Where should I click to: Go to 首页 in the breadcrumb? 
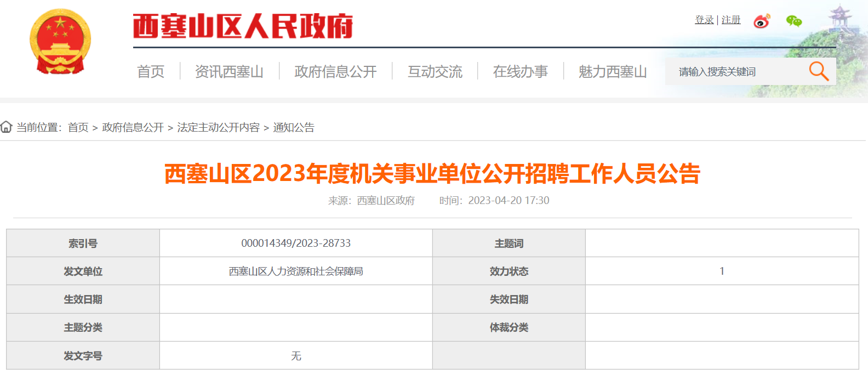(78, 127)
